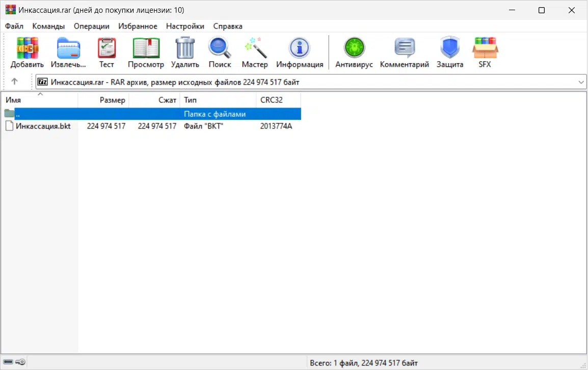The height and width of the screenshot is (370, 588).
Task: Select file name Инкассация.bkt
Action: point(43,126)
